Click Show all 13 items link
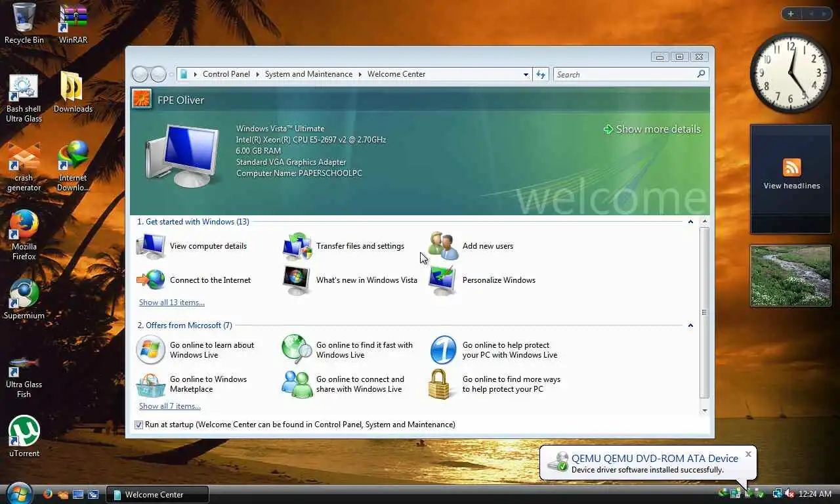Image resolution: width=840 pixels, height=504 pixels. (172, 303)
